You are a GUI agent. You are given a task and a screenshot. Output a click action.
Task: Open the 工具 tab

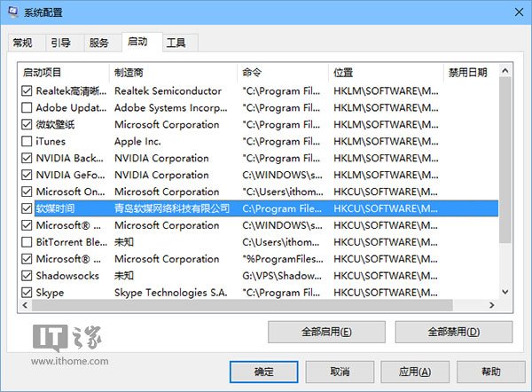pyautogui.click(x=176, y=43)
